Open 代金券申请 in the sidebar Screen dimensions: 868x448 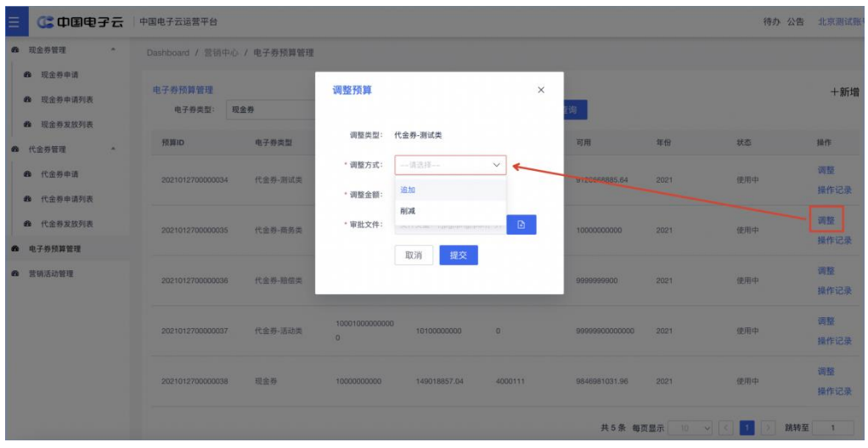tap(59, 174)
